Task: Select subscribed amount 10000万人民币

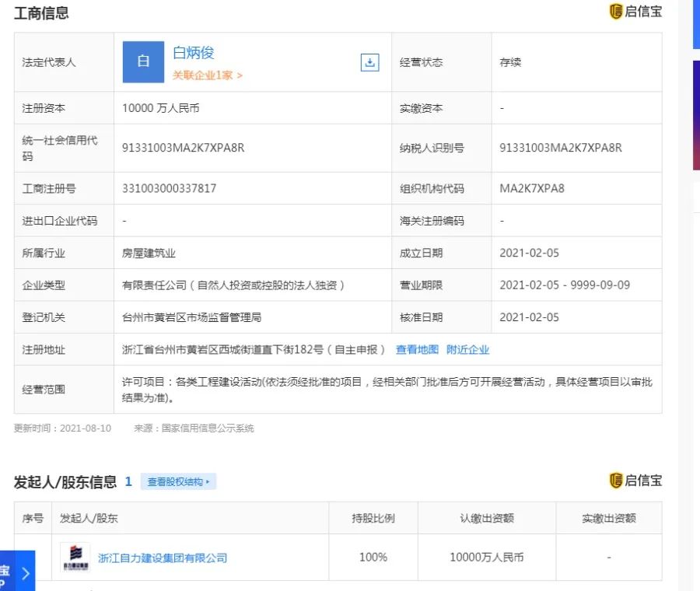Action: click(x=487, y=557)
